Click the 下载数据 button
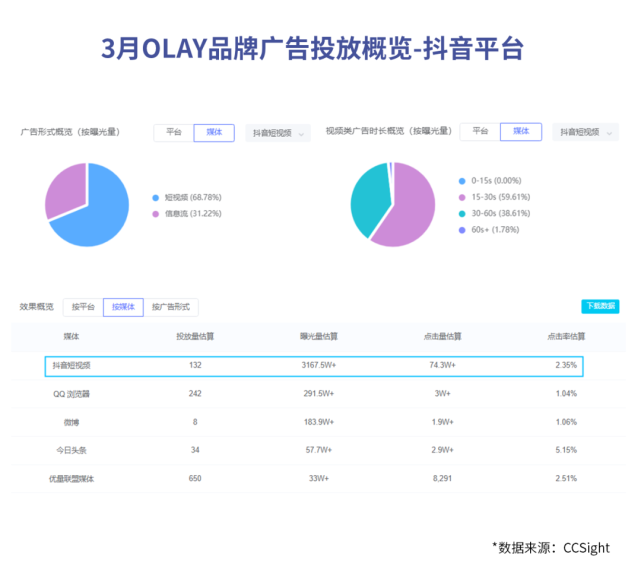The width and height of the screenshot is (641, 586). pyautogui.click(x=600, y=306)
